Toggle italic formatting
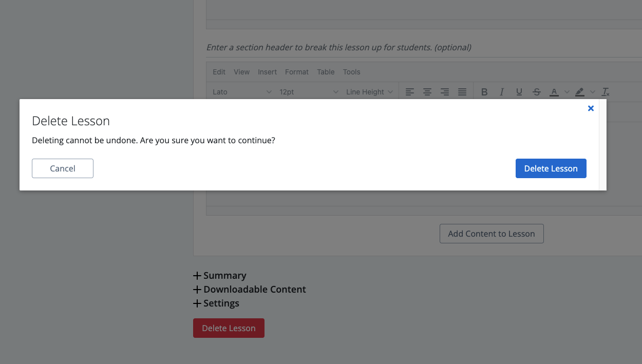The height and width of the screenshot is (364, 642). [x=501, y=92]
